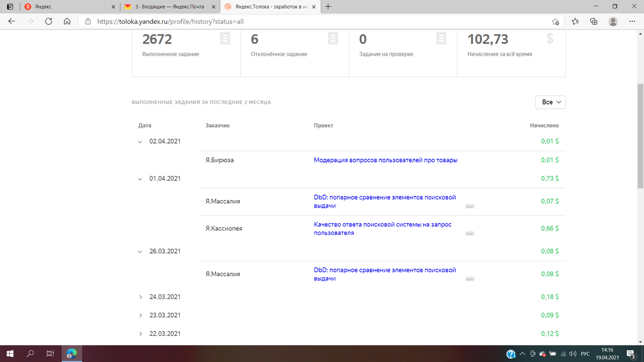The height and width of the screenshot is (362, 644).
Task: Click the 102,73 total earnings card
Action: click(511, 53)
